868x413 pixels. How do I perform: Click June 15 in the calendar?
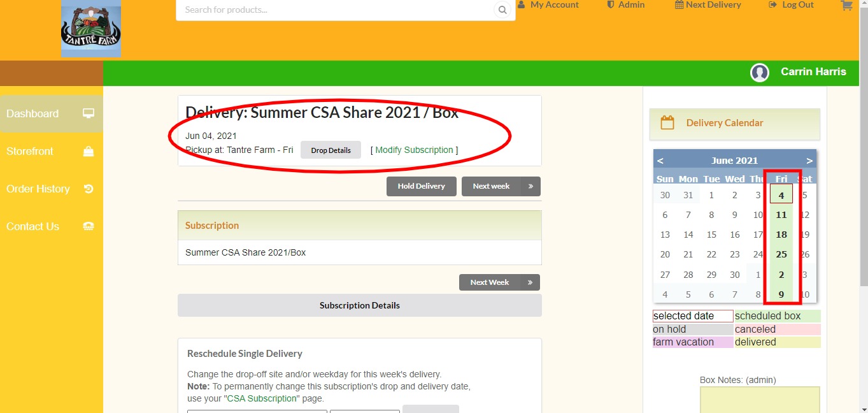tap(711, 235)
